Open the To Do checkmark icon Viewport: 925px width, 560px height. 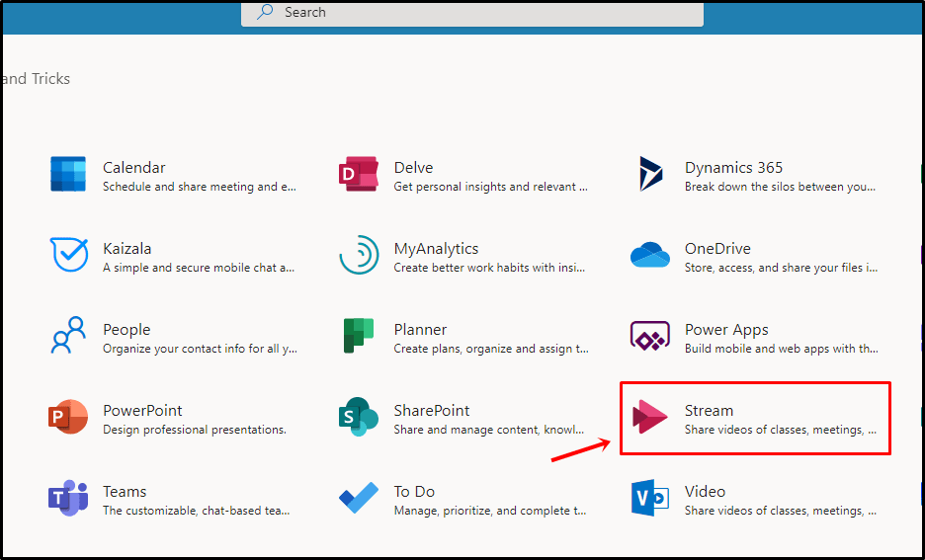pyautogui.click(x=359, y=499)
